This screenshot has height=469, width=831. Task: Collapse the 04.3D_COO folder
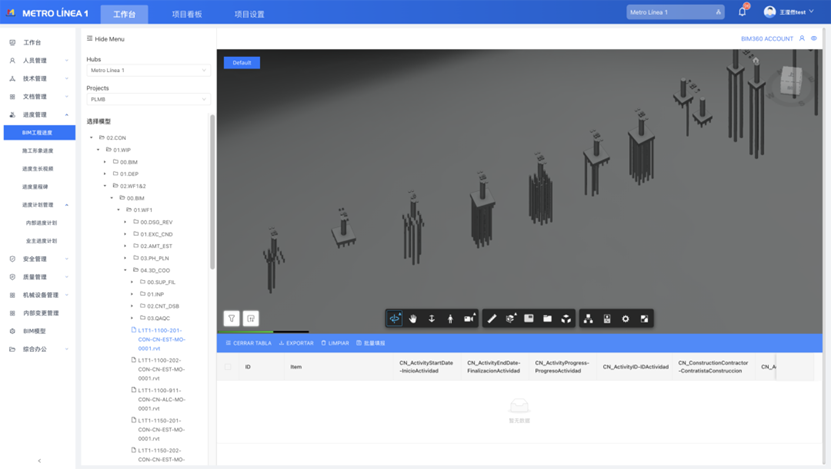coord(126,270)
